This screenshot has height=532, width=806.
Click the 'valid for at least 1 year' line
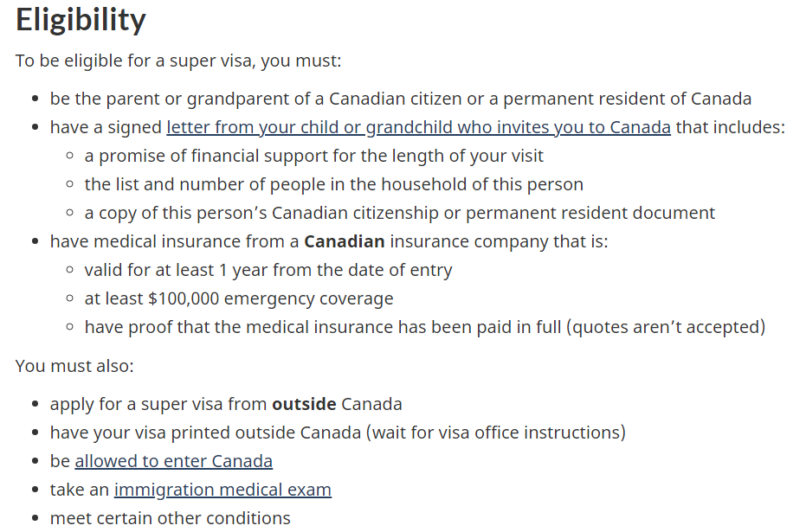tap(268, 270)
